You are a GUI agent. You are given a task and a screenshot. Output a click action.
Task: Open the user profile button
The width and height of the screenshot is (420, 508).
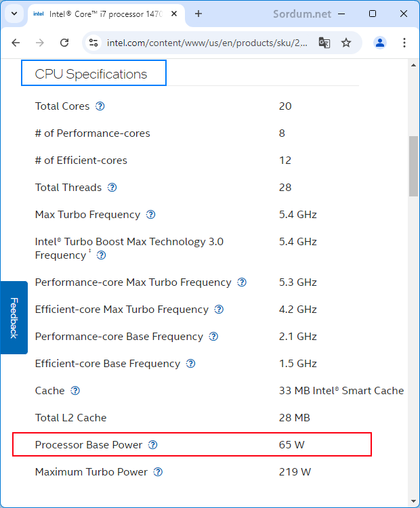click(380, 43)
